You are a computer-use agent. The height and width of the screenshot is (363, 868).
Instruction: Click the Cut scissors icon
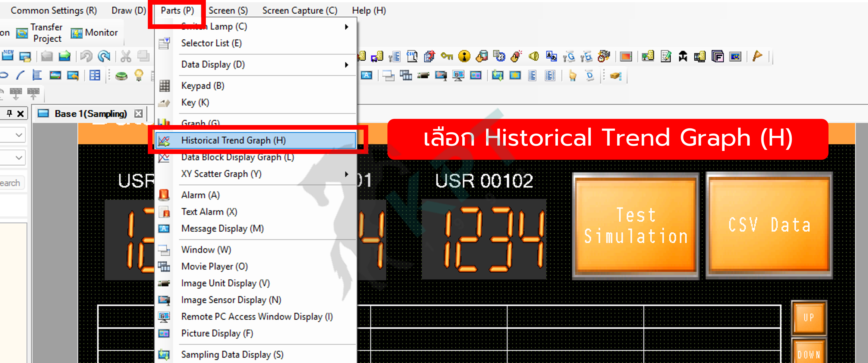coord(126,56)
